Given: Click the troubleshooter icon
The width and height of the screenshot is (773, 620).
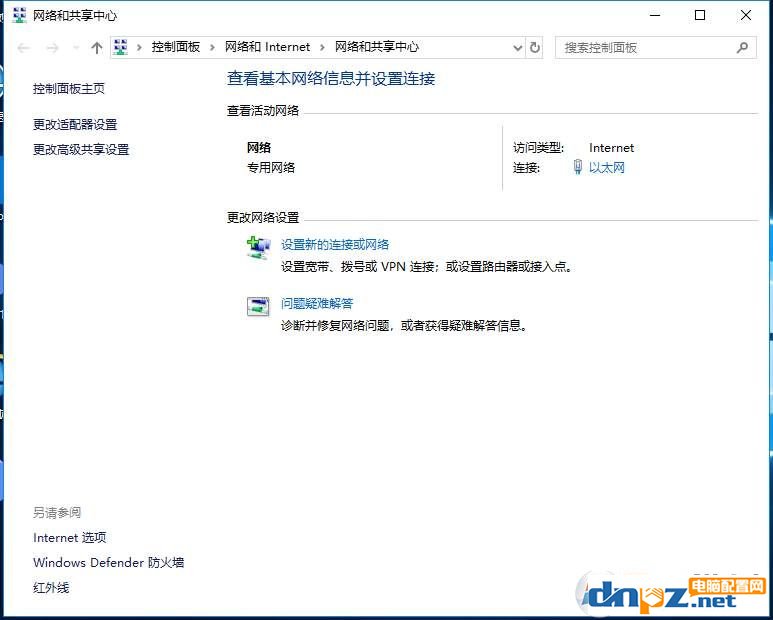Looking at the screenshot, I should (x=258, y=307).
